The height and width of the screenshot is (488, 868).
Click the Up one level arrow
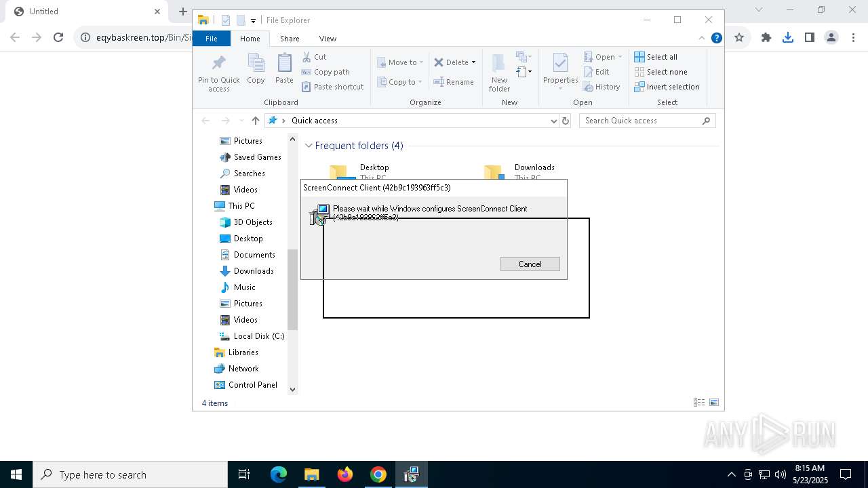[255, 121]
